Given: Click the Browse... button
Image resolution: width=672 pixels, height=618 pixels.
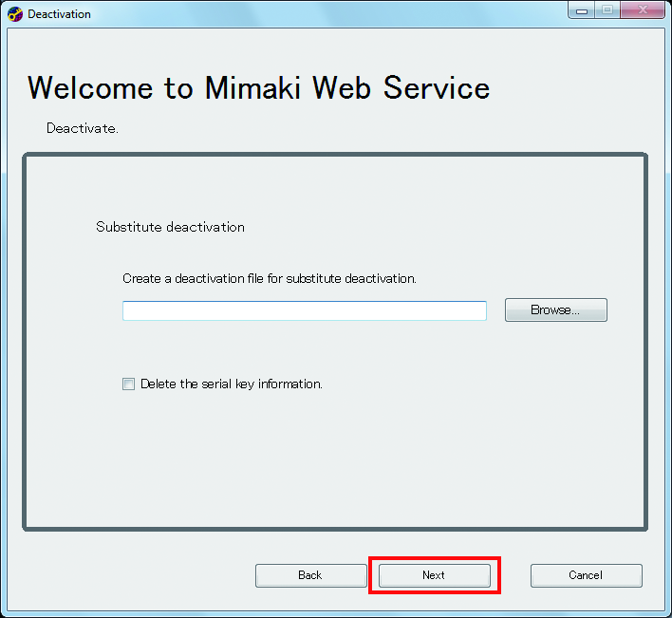Looking at the screenshot, I should tap(556, 309).
